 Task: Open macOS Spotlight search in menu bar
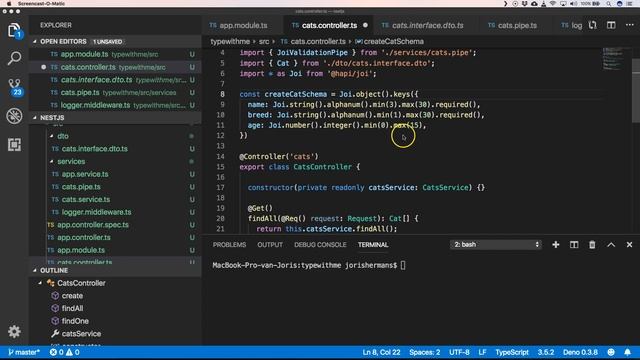click(x=608, y=3)
